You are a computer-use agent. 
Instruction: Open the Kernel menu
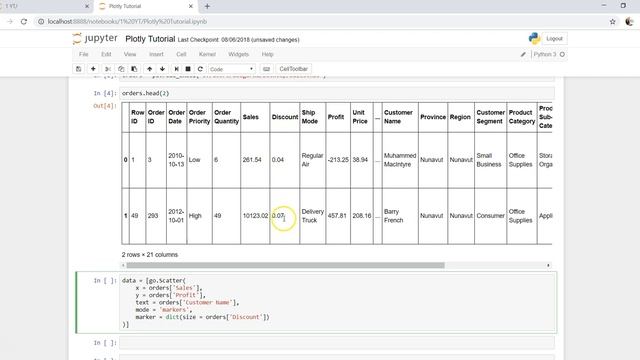[x=207, y=54]
